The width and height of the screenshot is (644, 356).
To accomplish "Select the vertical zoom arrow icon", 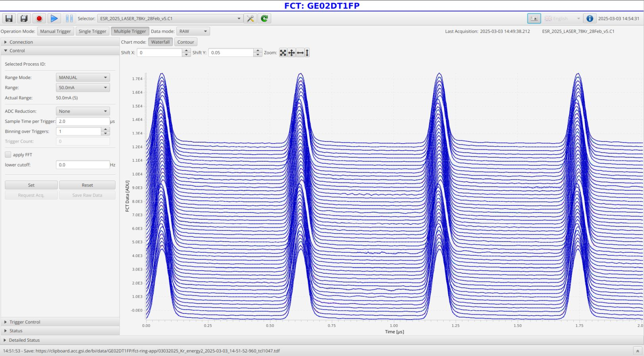I will [307, 52].
